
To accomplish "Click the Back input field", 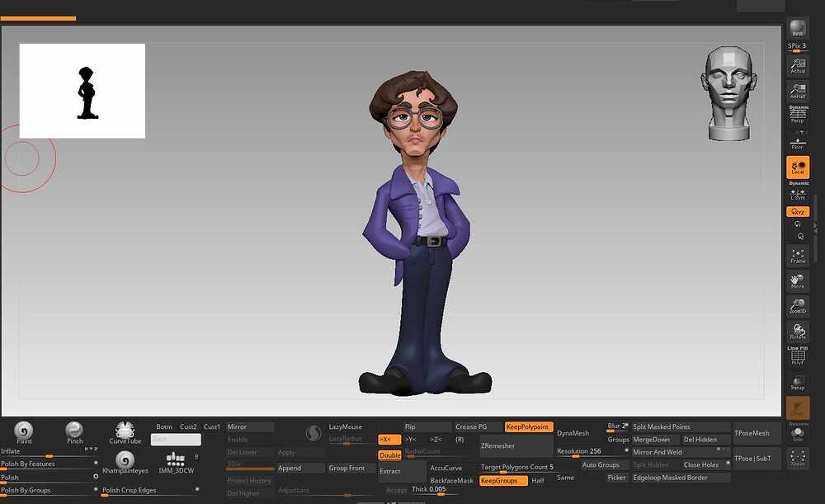I will click(176, 440).
